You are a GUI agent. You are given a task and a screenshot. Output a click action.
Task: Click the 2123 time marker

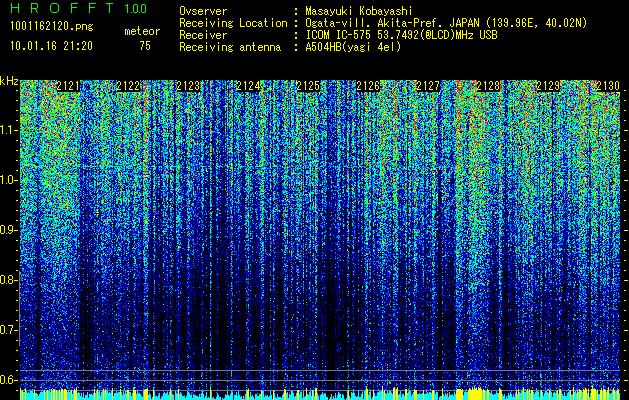188,86
